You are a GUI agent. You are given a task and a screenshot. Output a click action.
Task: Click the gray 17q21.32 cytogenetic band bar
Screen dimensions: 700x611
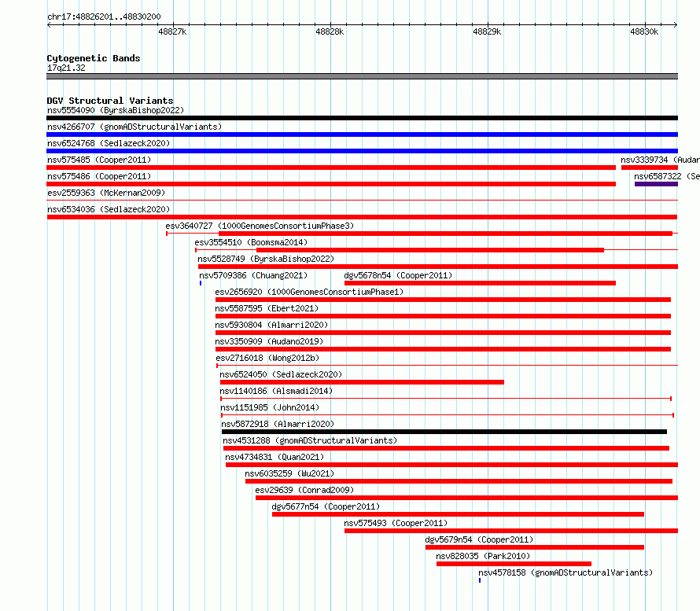[x=362, y=76]
